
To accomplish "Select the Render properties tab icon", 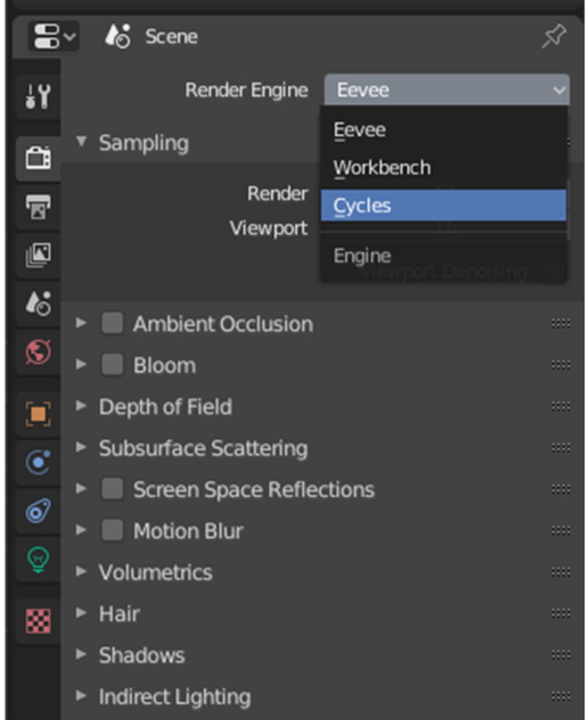I will pyautogui.click(x=38, y=159).
